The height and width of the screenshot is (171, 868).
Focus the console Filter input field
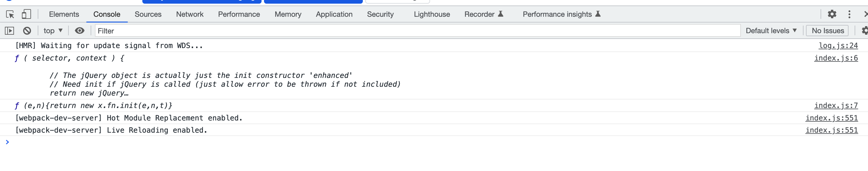click(x=418, y=31)
